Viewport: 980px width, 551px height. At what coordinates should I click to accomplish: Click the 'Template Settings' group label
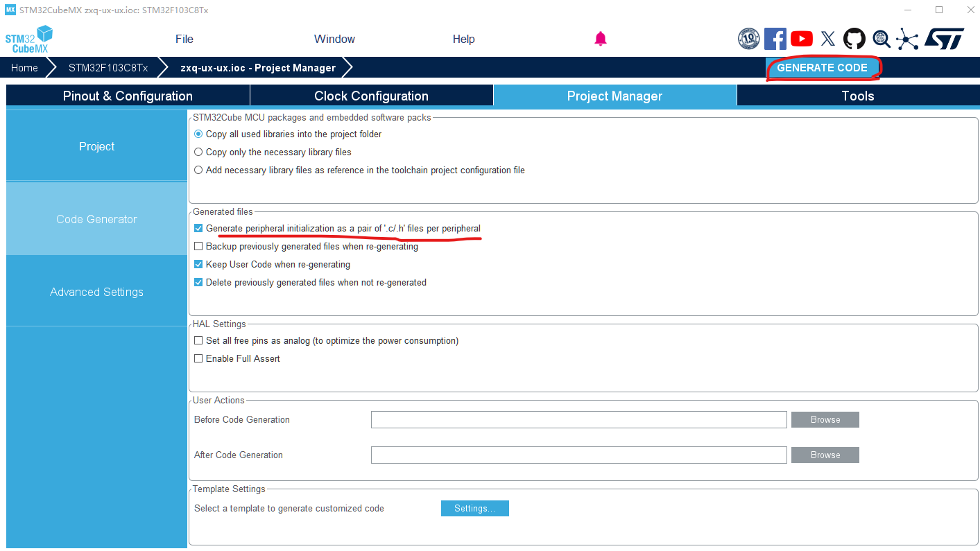pos(229,489)
